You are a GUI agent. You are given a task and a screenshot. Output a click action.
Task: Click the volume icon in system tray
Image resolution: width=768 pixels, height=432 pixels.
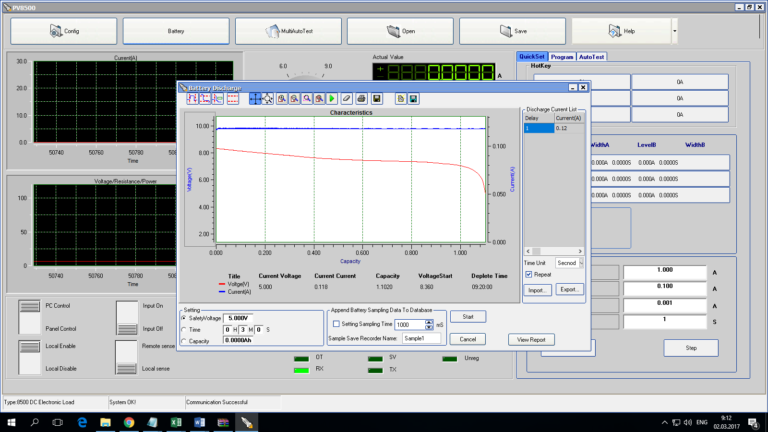(688, 422)
